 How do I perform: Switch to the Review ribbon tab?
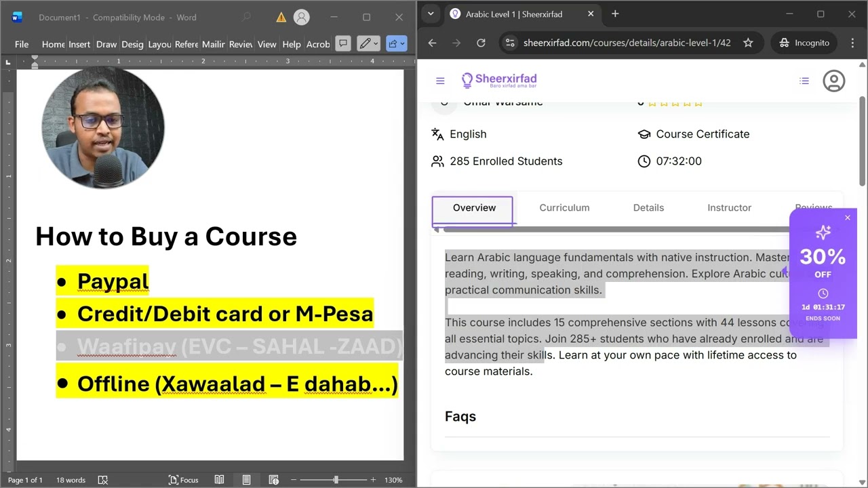click(x=241, y=44)
